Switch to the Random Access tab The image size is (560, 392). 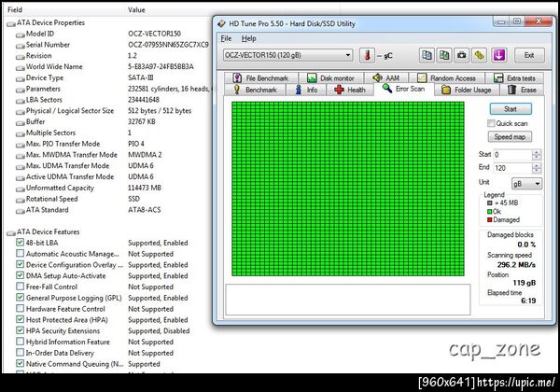[x=446, y=77]
